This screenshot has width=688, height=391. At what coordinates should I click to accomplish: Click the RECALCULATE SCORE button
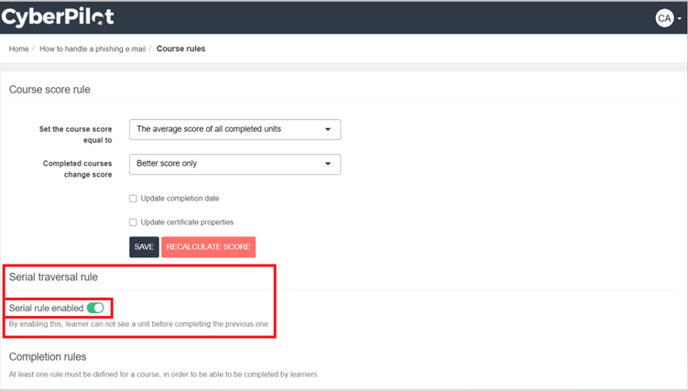pos(208,247)
